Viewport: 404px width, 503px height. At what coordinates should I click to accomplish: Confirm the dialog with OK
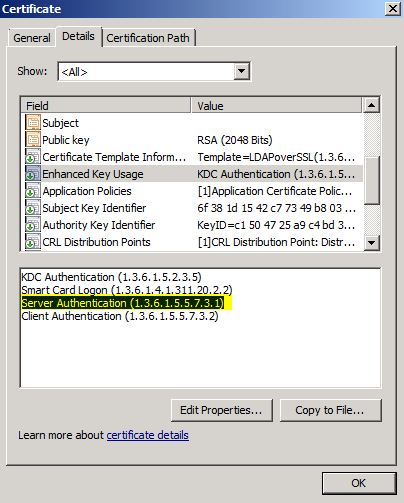click(359, 483)
